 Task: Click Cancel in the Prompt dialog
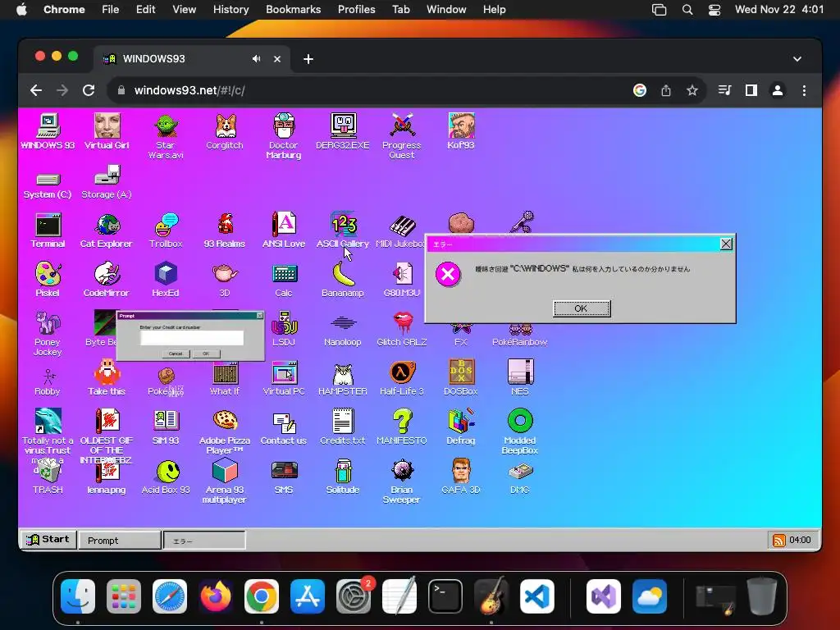coord(176,354)
